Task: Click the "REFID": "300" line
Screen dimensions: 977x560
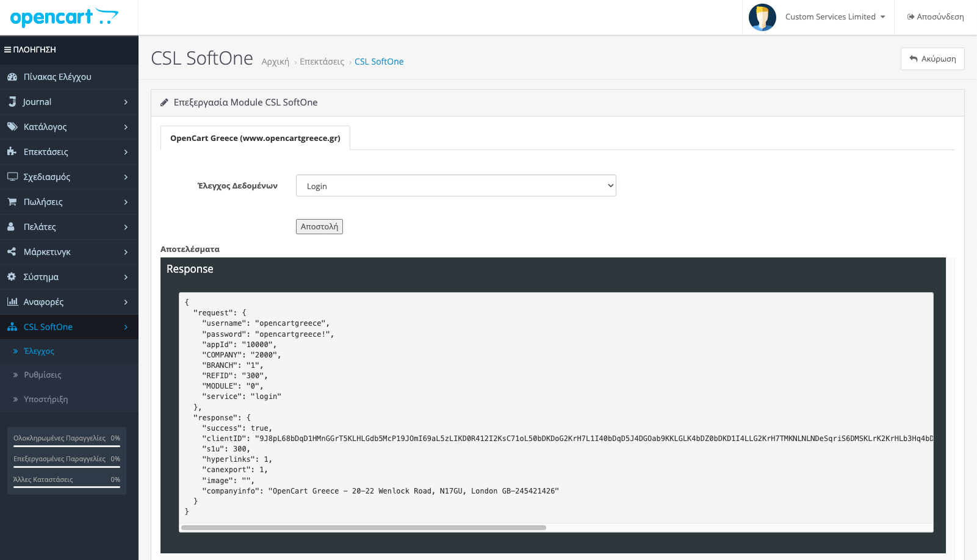Action: (235, 376)
